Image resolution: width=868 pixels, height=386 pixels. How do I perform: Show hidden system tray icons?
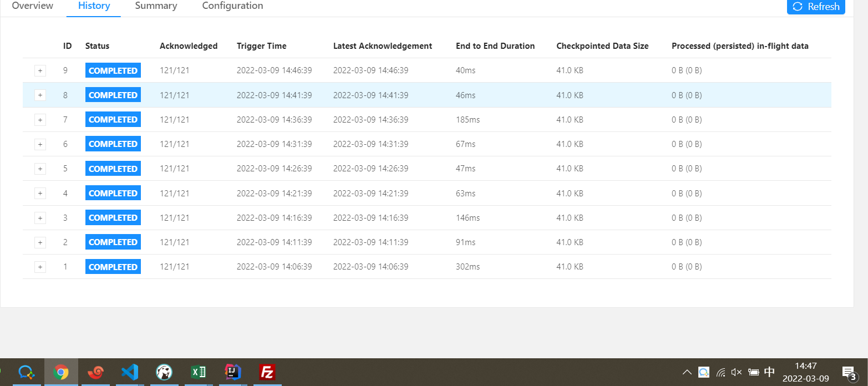[x=687, y=372]
